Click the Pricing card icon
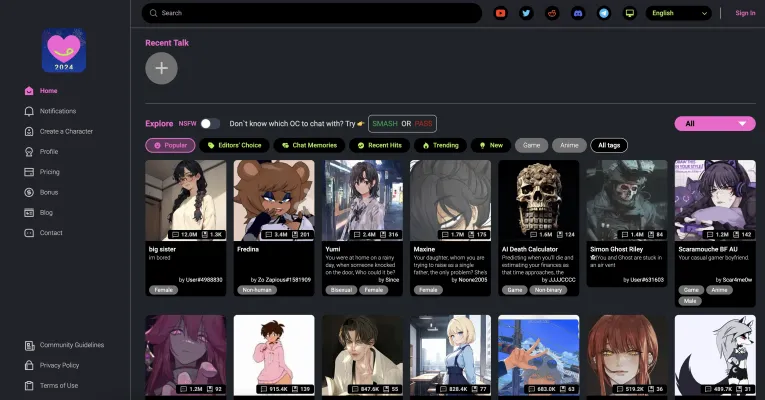This screenshot has width=765, height=400. click(x=29, y=172)
